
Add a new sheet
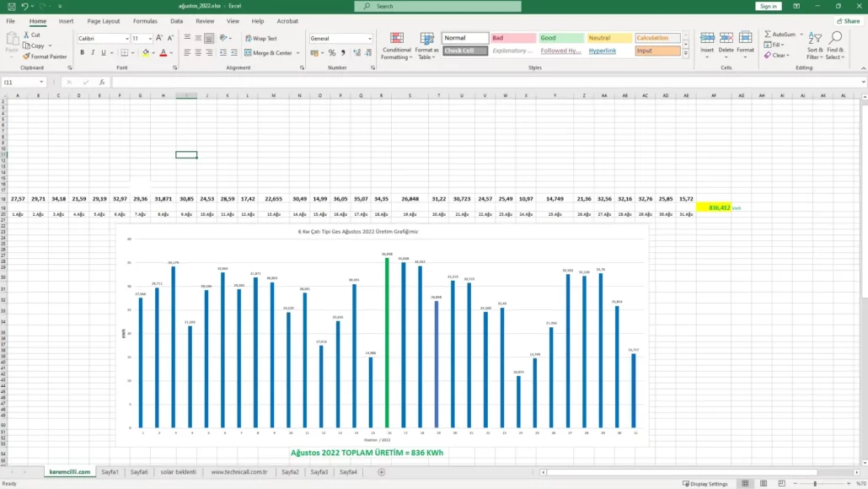click(x=382, y=472)
